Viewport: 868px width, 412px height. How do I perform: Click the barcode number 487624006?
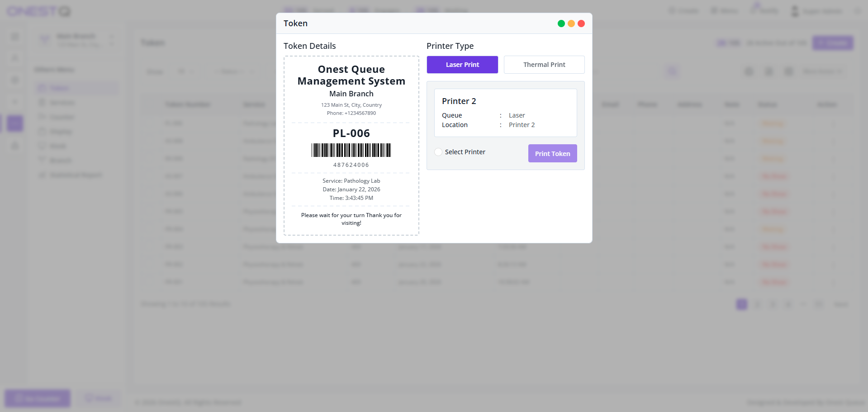click(351, 165)
